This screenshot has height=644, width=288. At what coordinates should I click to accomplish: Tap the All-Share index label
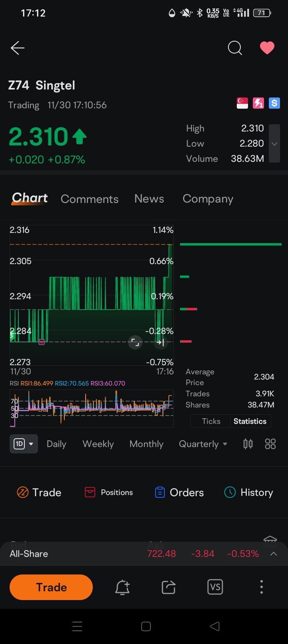pyautogui.click(x=29, y=554)
